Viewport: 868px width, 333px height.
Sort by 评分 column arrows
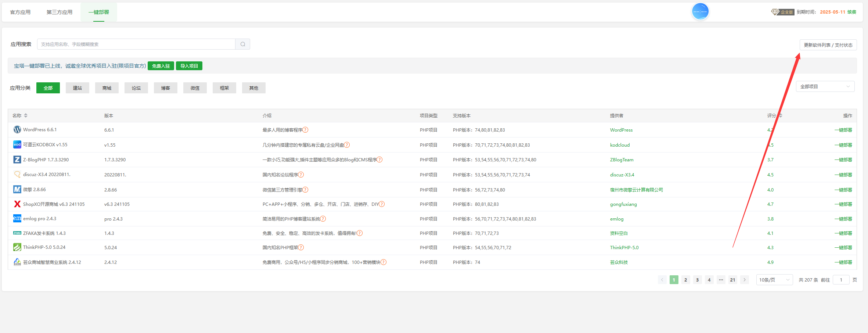click(781, 115)
